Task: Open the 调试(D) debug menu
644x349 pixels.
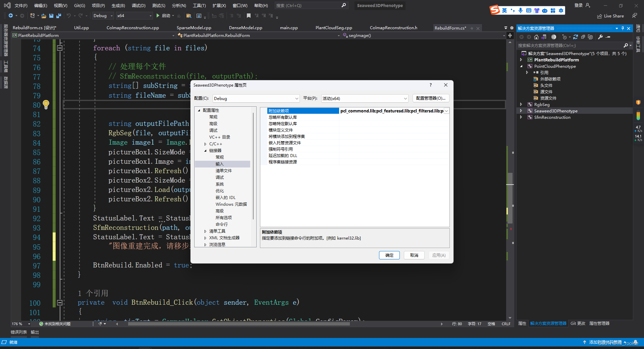Action: coord(139,6)
